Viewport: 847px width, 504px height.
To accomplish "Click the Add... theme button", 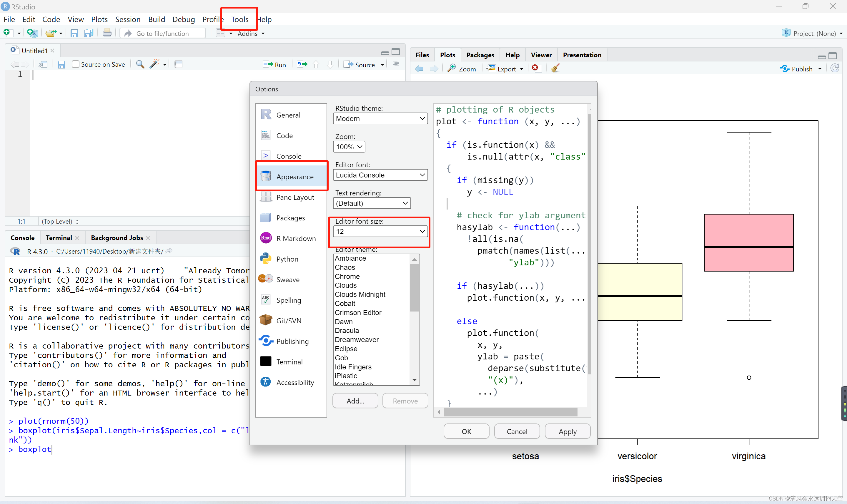I will point(355,401).
